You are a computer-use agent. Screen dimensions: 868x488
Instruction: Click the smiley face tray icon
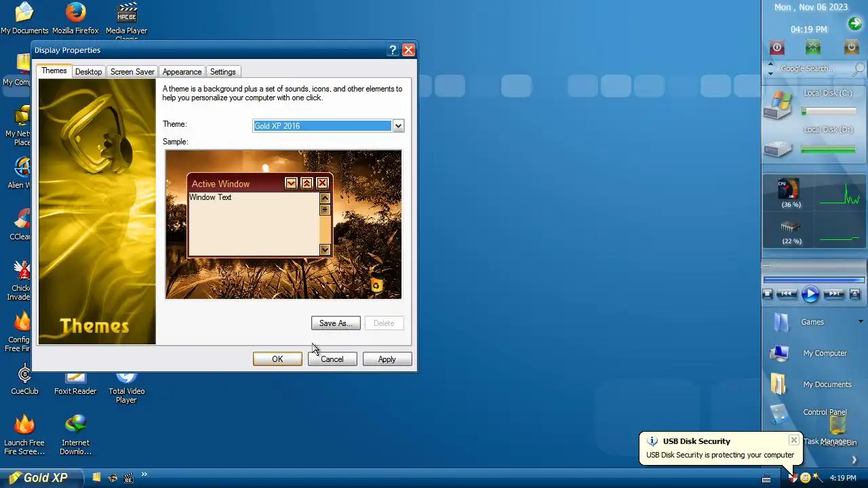point(805,478)
